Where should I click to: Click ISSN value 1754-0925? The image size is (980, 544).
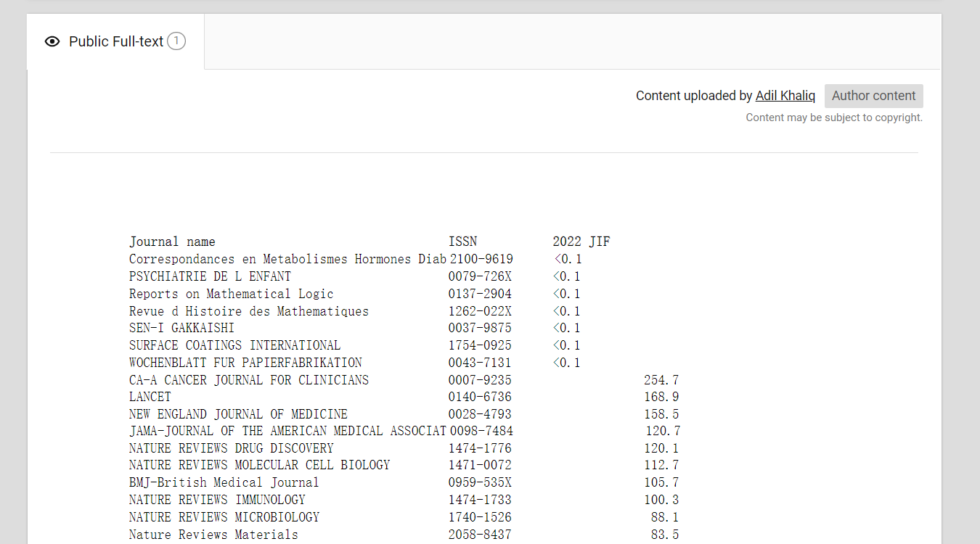(x=480, y=345)
